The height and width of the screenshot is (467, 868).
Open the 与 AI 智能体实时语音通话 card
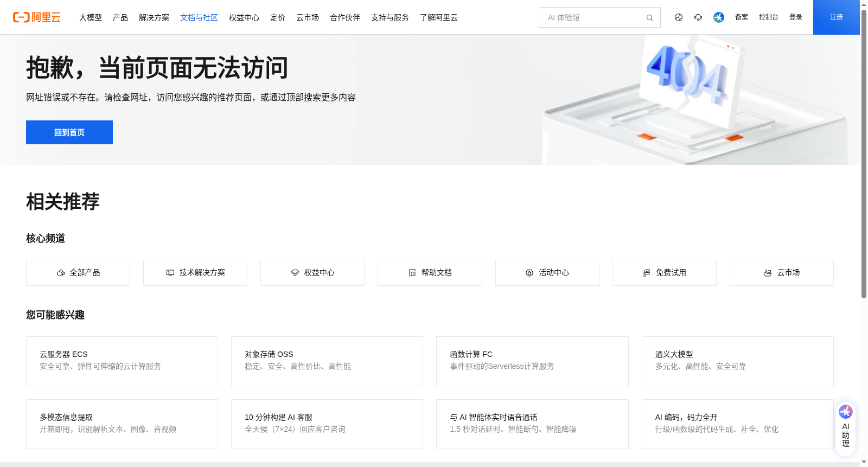(x=532, y=424)
